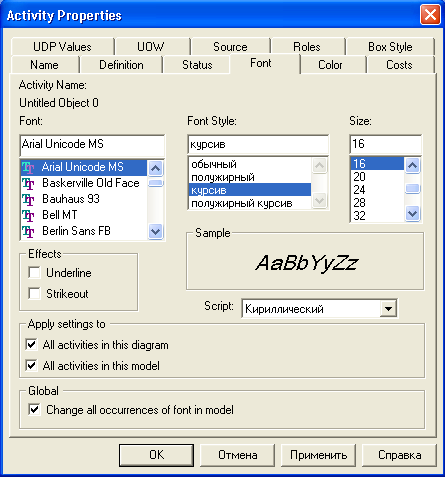Select font size 20
This screenshot has width=445, height=477.
(x=377, y=177)
